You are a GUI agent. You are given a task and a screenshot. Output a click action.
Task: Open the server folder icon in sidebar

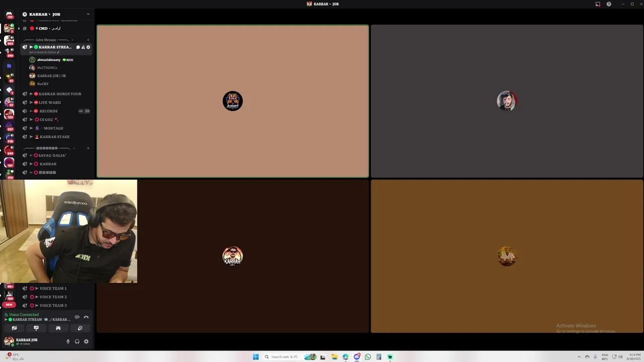[x=9, y=66]
